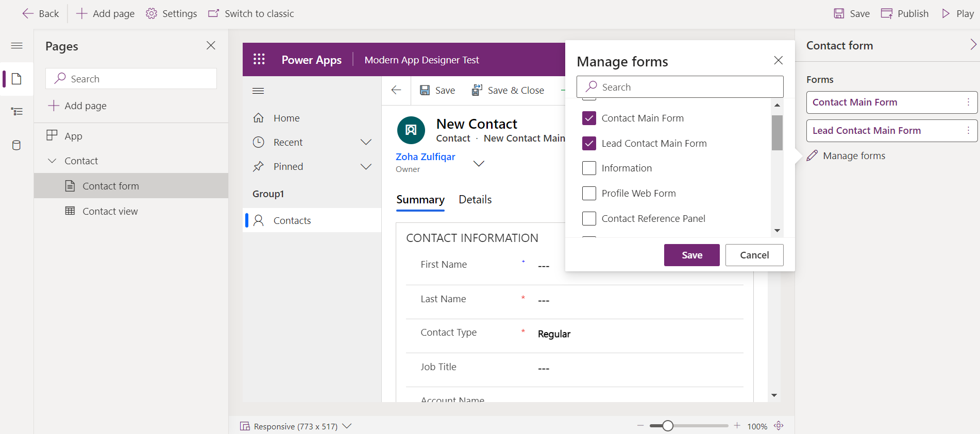Switch to classic designer
This screenshot has width=980, height=434.
(251, 13)
